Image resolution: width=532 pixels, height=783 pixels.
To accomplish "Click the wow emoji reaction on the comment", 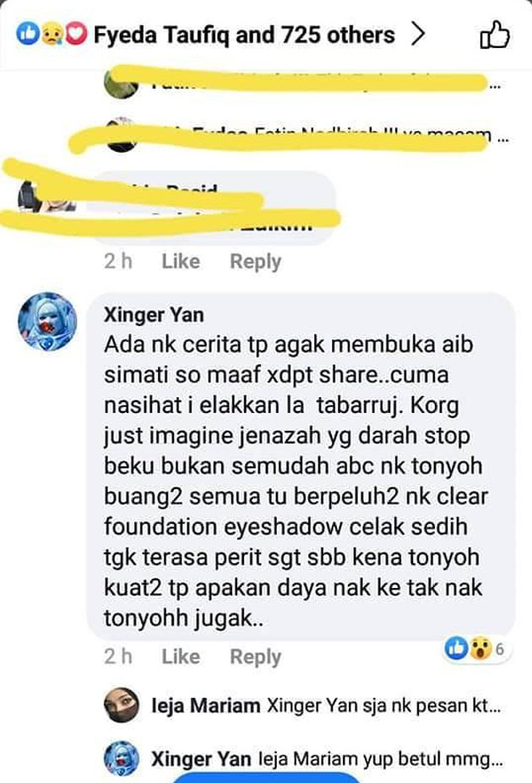I will pyautogui.click(x=480, y=649).
